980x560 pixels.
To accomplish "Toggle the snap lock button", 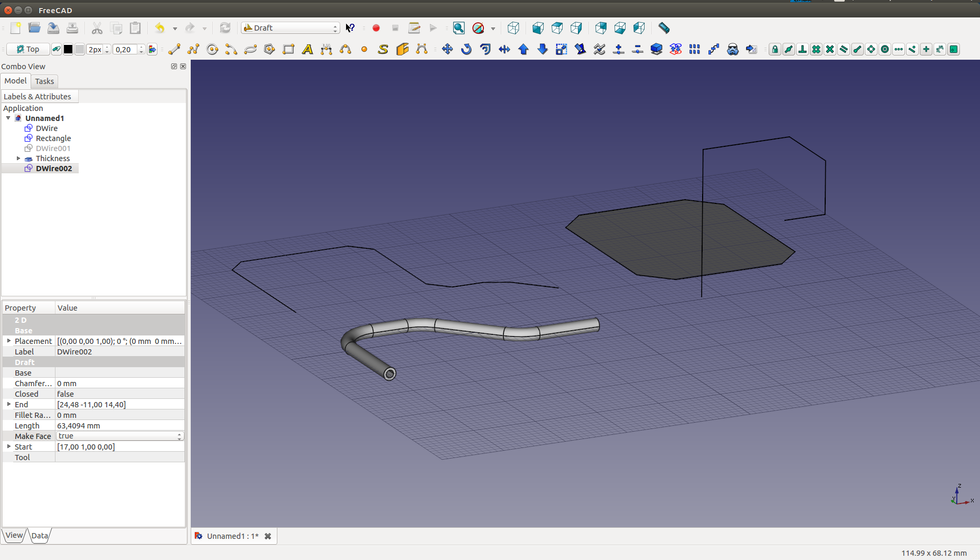I will [x=774, y=49].
